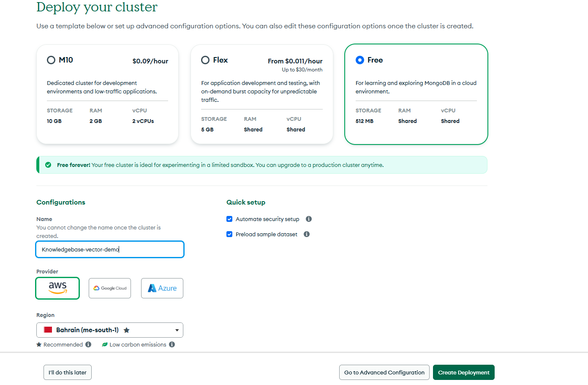This screenshot has width=588, height=385.
Task: Click the 10 GB storage value
Action: tap(54, 121)
